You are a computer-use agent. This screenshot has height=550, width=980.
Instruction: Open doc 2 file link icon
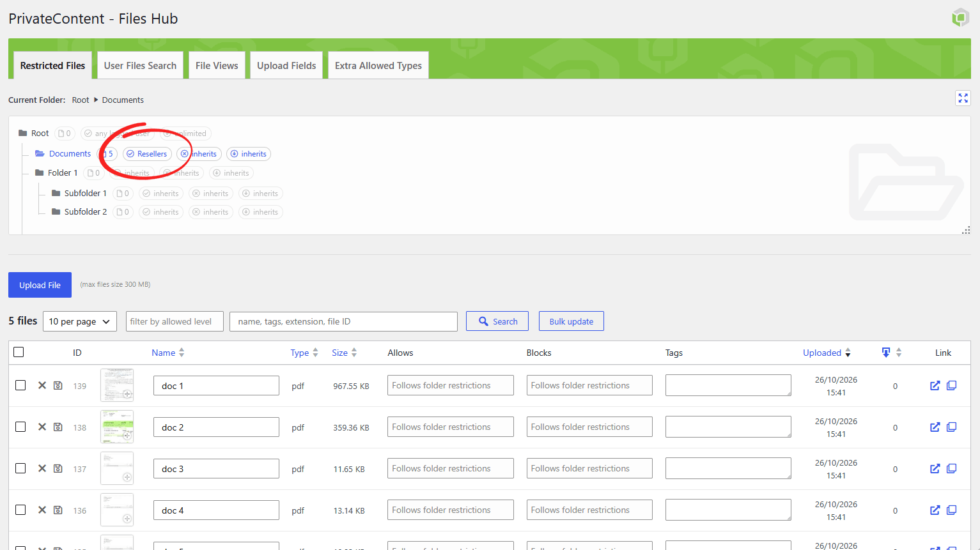(935, 427)
